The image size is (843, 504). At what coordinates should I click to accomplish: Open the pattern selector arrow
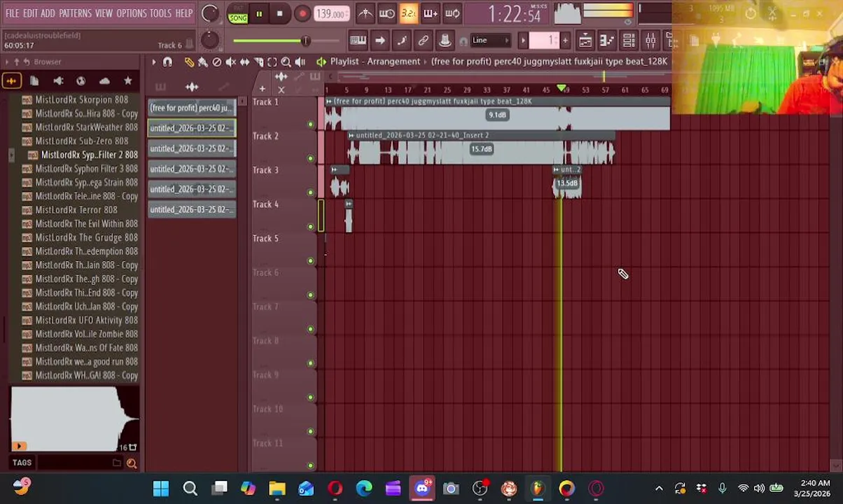tap(522, 40)
